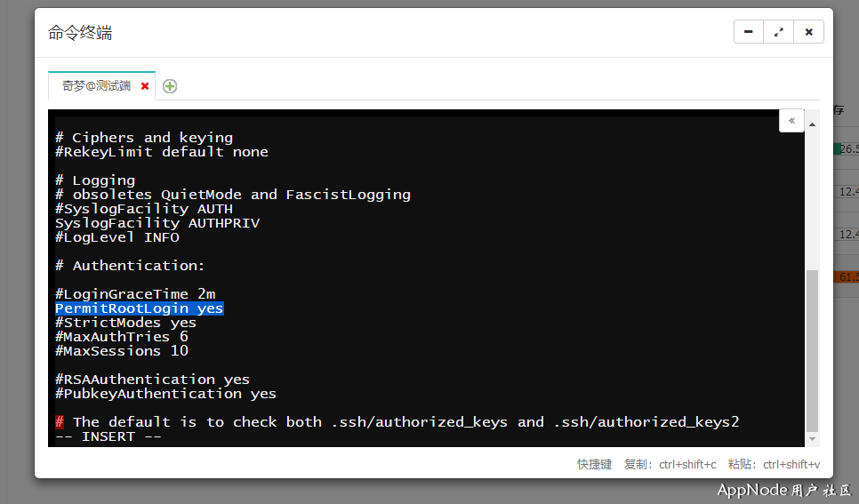Image resolution: width=859 pixels, height=504 pixels.
Task: Click the SyslogFacility AUTHPRIV line
Action: (157, 223)
